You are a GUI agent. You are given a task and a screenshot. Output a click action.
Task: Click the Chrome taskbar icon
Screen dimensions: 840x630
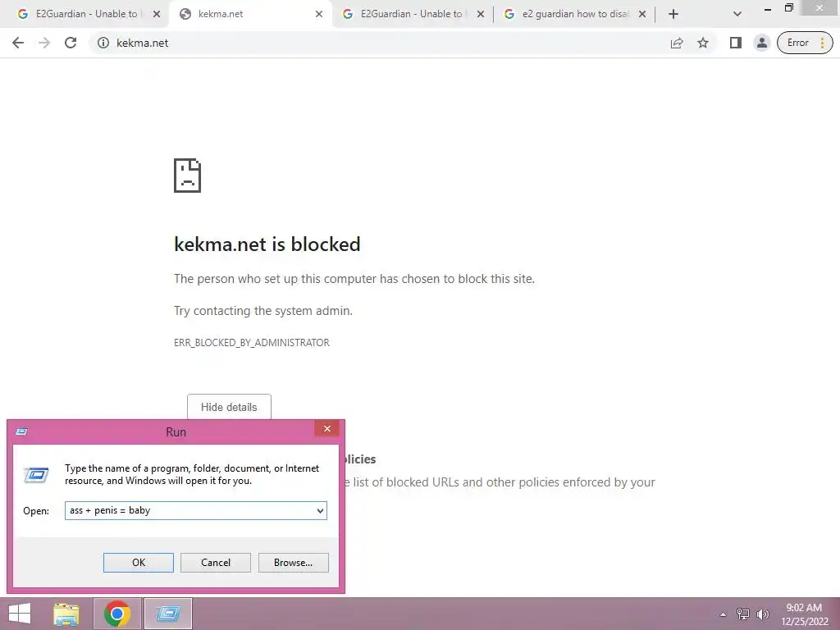tap(117, 614)
